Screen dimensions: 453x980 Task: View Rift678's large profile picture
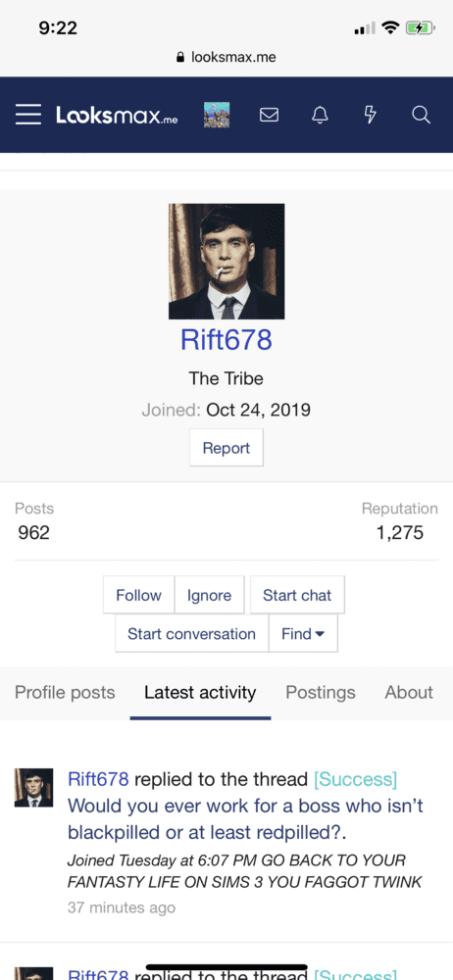coord(226,262)
